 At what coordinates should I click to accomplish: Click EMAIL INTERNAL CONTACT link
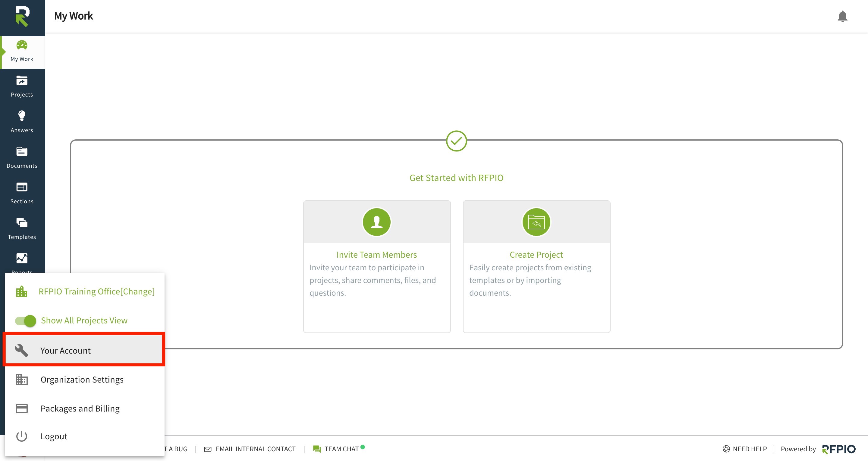click(x=255, y=449)
